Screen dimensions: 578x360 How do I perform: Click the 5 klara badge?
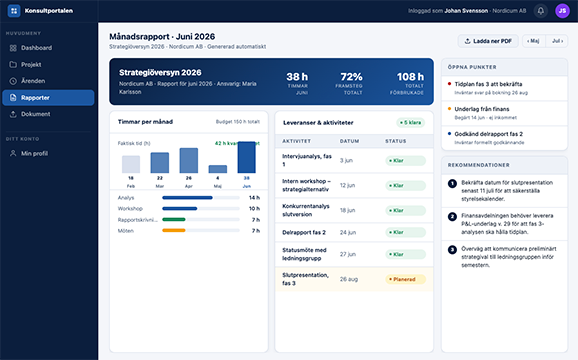coord(410,123)
